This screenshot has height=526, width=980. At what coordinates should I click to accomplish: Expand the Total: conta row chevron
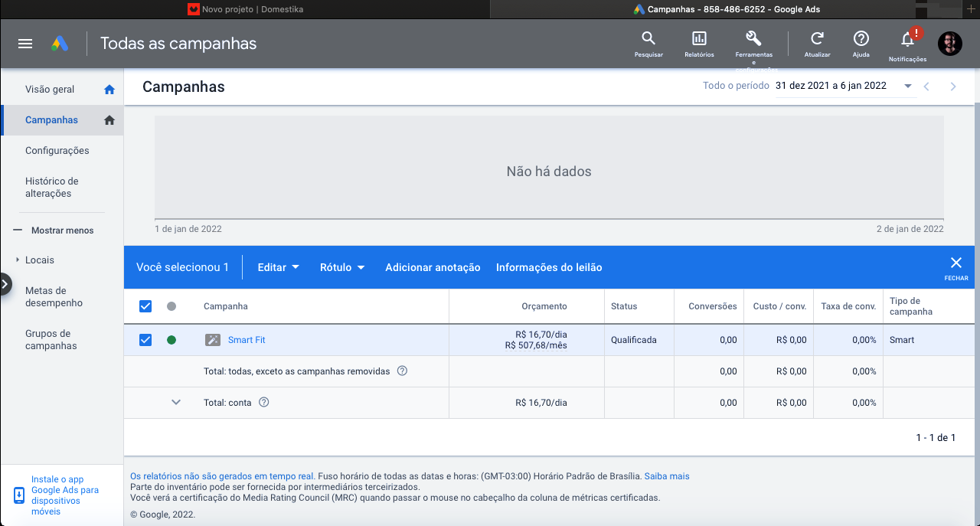176,402
